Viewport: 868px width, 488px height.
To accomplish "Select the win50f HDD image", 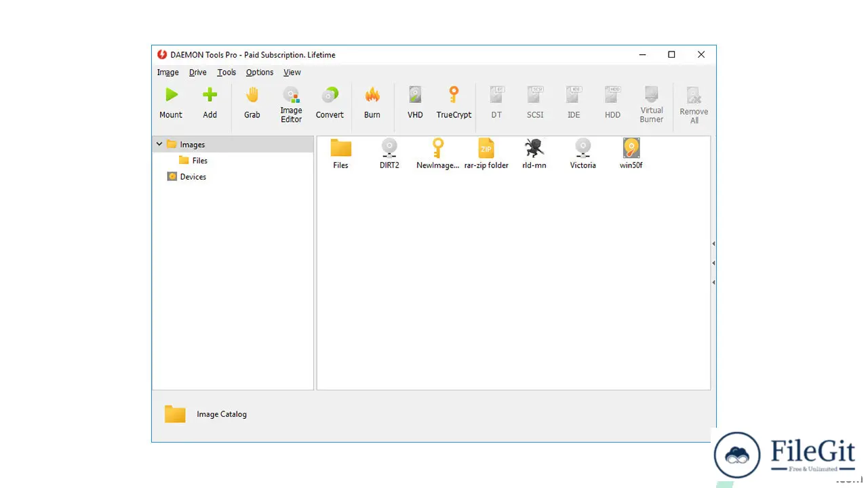I will tap(631, 154).
